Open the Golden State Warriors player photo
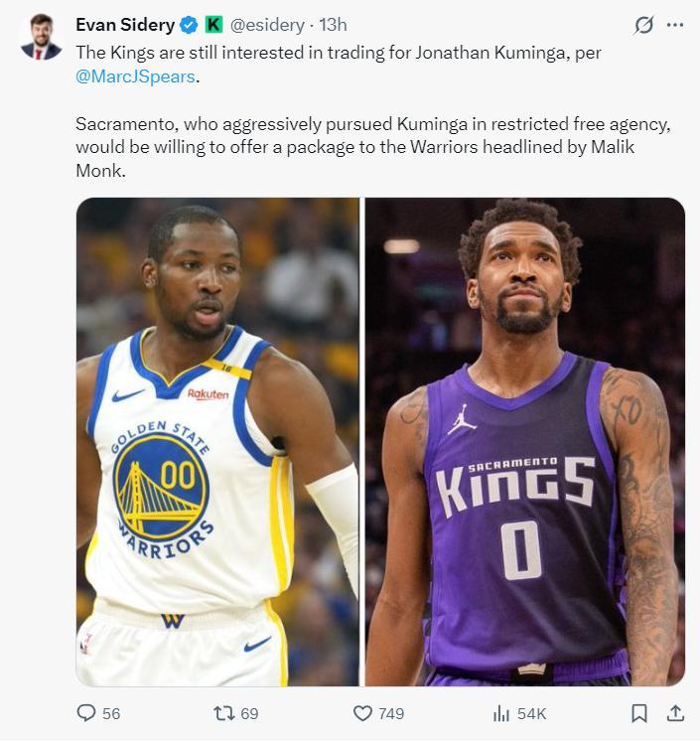The image size is (700, 741). click(217, 442)
